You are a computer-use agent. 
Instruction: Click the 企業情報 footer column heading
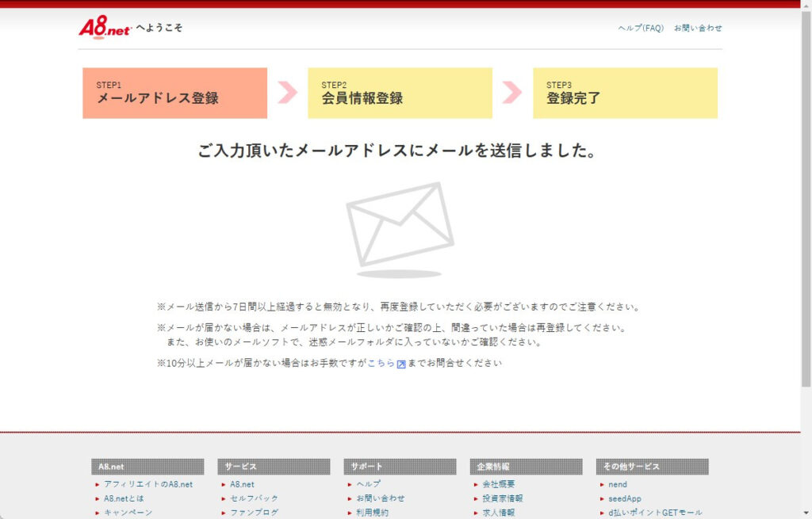coord(527,466)
